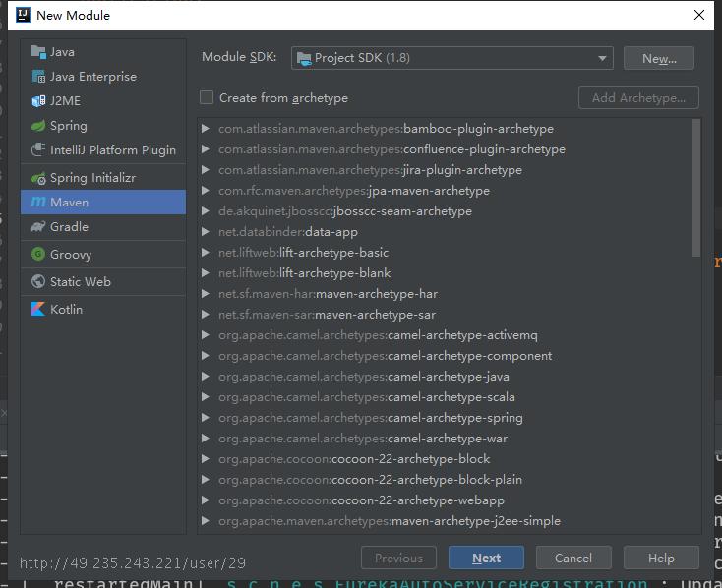Click the Java Enterprise icon

click(38, 77)
